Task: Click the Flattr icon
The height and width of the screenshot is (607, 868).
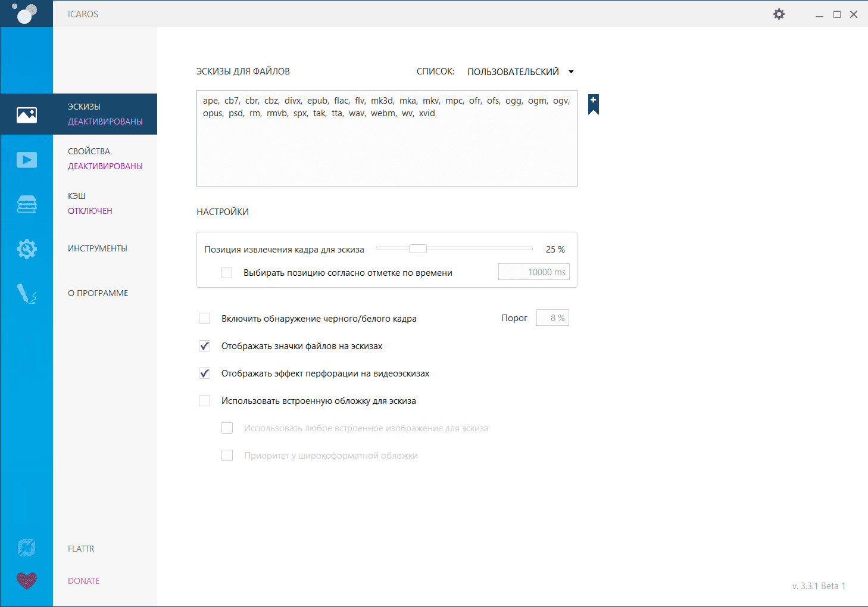Action: [x=27, y=548]
